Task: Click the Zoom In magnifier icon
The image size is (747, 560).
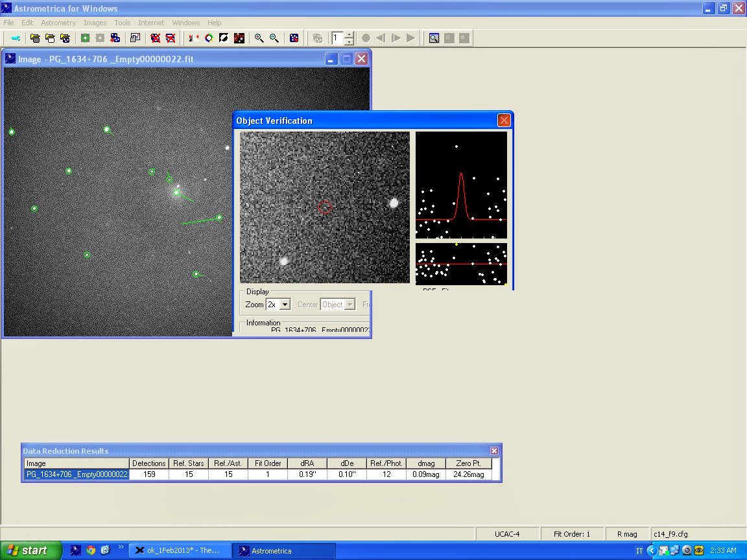Action: pyautogui.click(x=259, y=38)
